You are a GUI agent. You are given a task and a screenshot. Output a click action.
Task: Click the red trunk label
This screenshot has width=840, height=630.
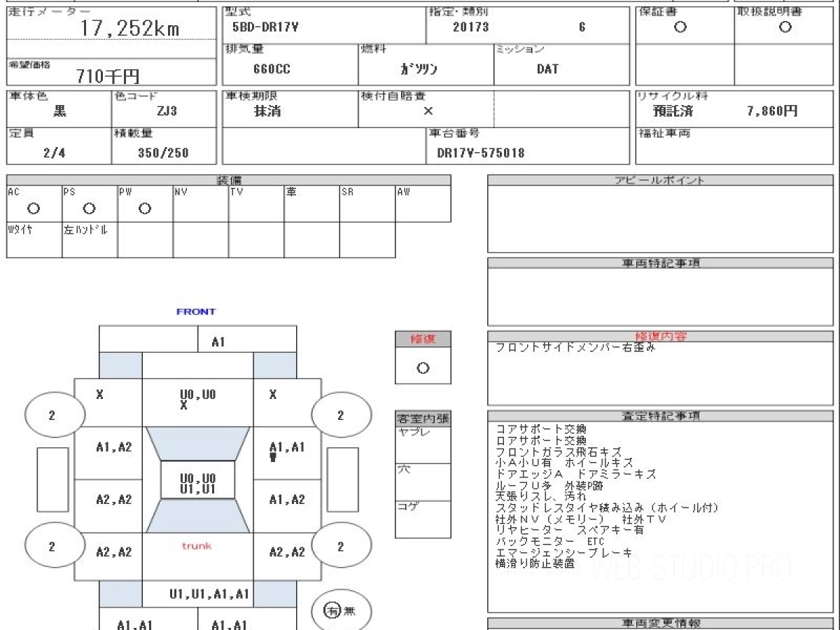[197, 545]
